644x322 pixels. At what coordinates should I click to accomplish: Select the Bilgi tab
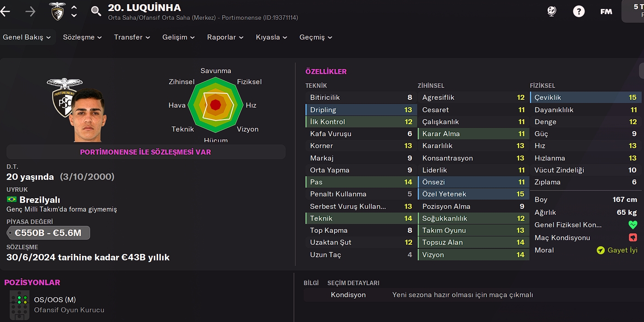(x=311, y=283)
